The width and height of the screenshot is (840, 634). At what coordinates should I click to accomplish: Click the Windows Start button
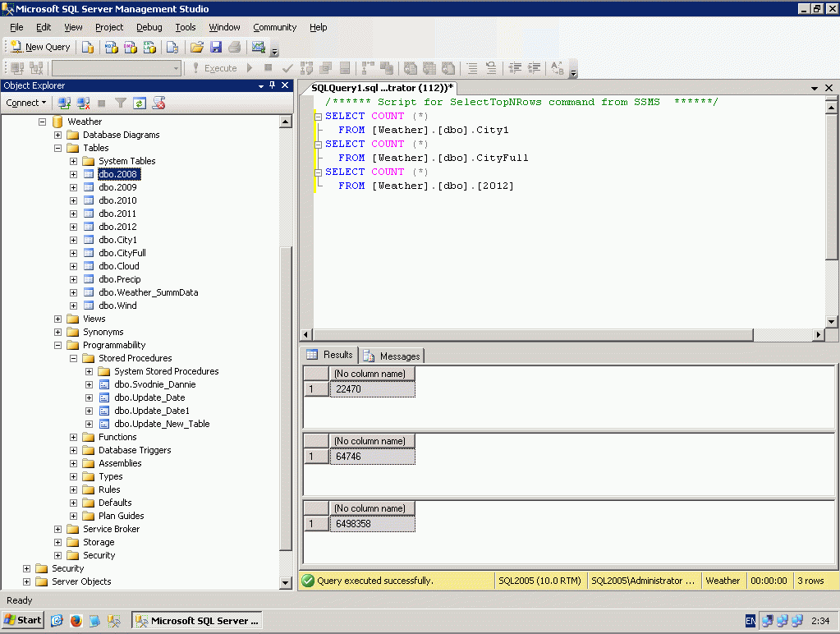23,620
